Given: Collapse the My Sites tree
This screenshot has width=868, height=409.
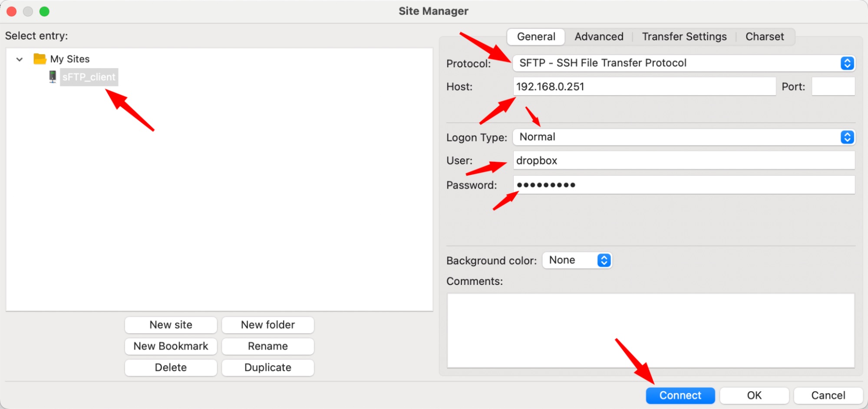Looking at the screenshot, I should [20, 59].
